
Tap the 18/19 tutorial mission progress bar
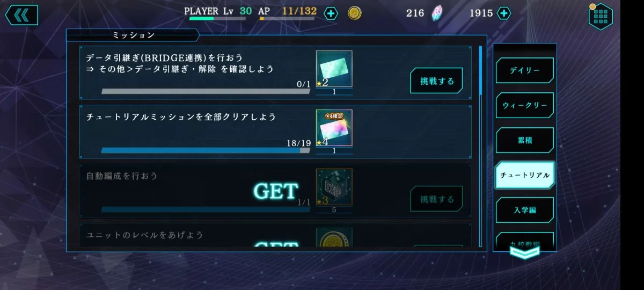[206, 150]
